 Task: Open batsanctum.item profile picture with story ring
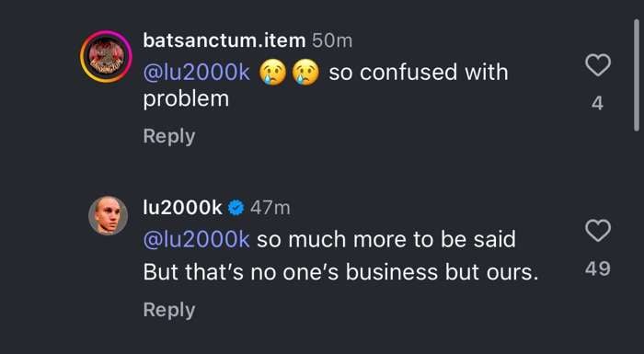[x=106, y=56]
